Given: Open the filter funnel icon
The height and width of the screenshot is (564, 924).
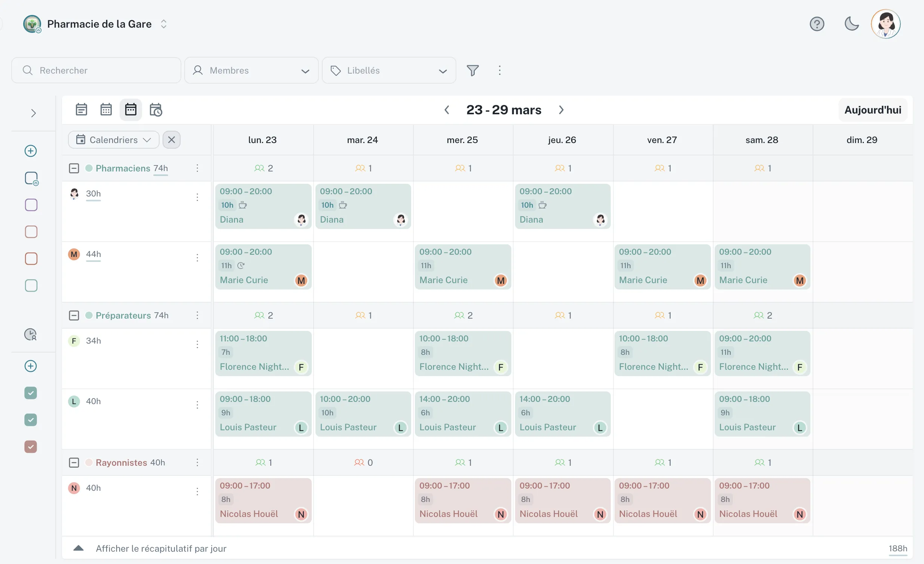Looking at the screenshot, I should coord(472,71).
